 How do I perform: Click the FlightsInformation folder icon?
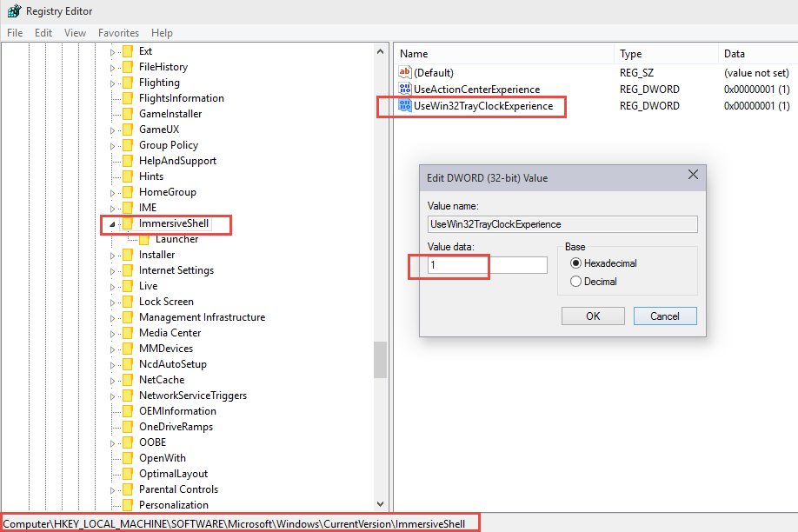coord(128,98)
